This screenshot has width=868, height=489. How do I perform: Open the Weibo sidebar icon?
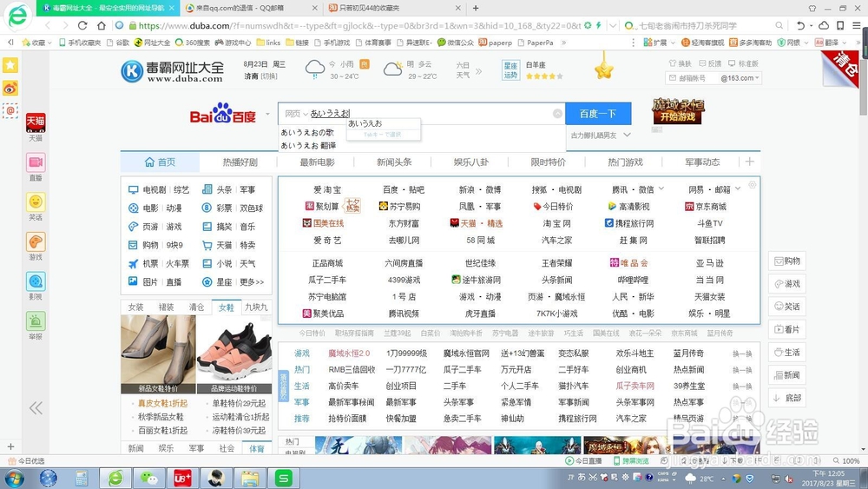[10, 88]
